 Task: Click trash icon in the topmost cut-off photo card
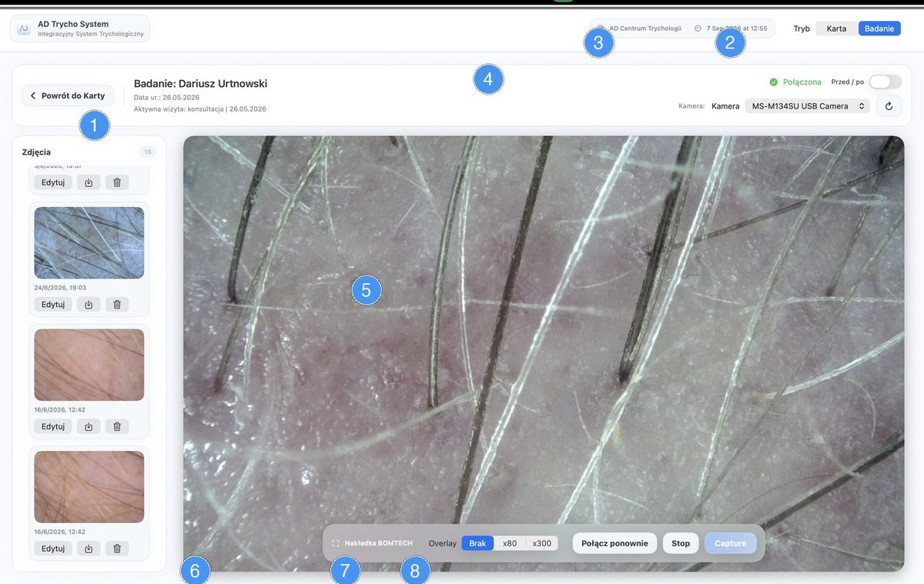pos(117,182)
